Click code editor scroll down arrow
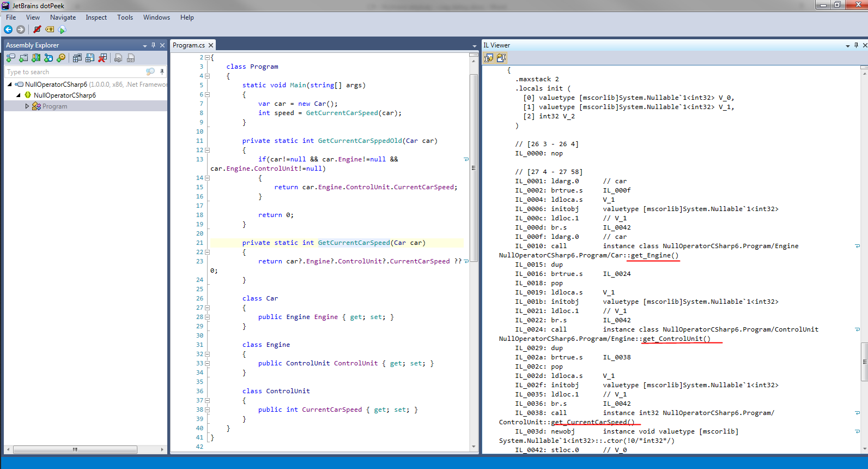Image resolution: width=868 pixels, height=469 pixels. [x=474, y=447]
